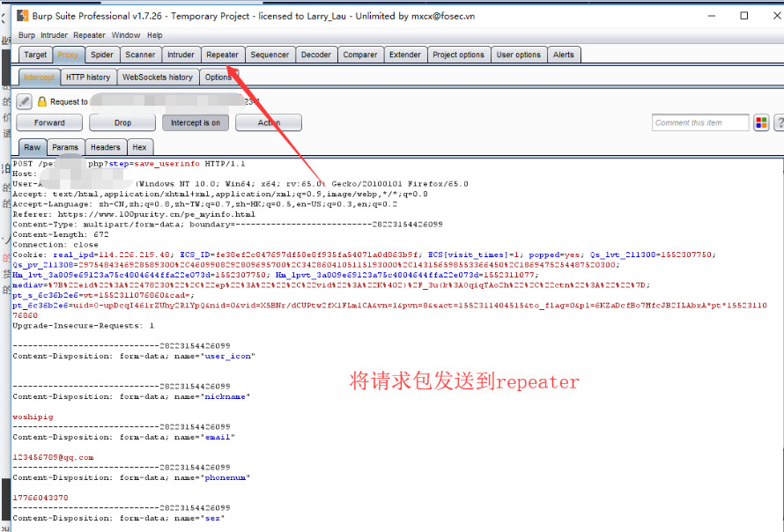Switch to the Project options tab
The image size is (784, 532).
[458, 55]
